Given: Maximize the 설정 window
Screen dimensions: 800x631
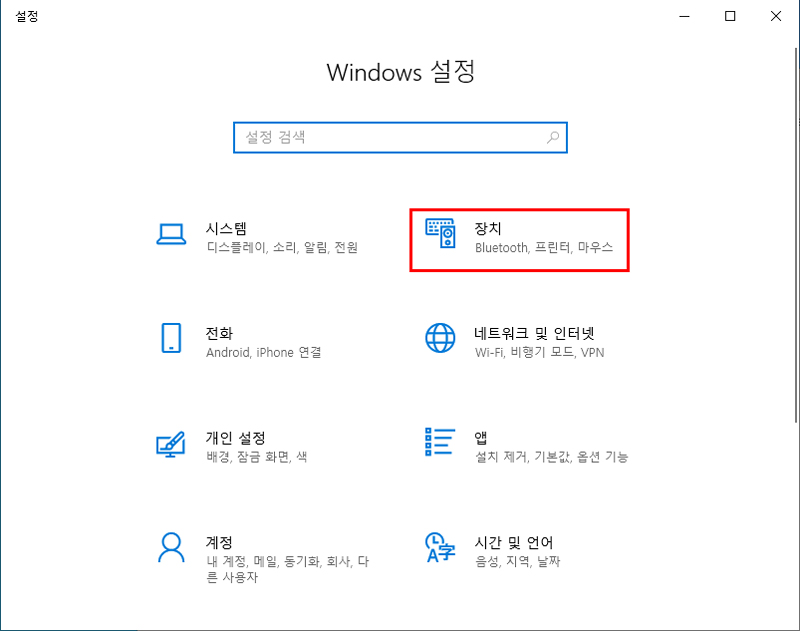Looking at the screenshot, I should [730, 16].
